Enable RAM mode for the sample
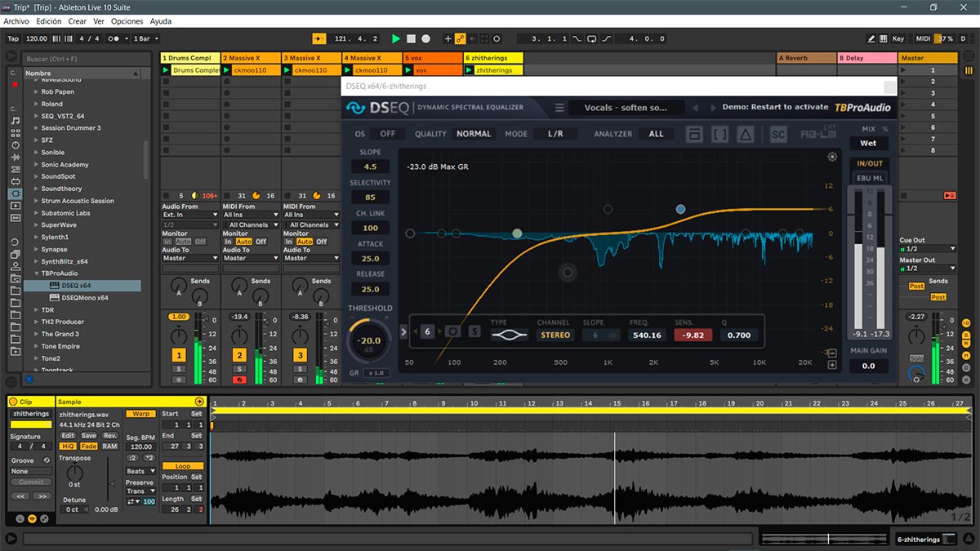 click(x=109, y=447)
